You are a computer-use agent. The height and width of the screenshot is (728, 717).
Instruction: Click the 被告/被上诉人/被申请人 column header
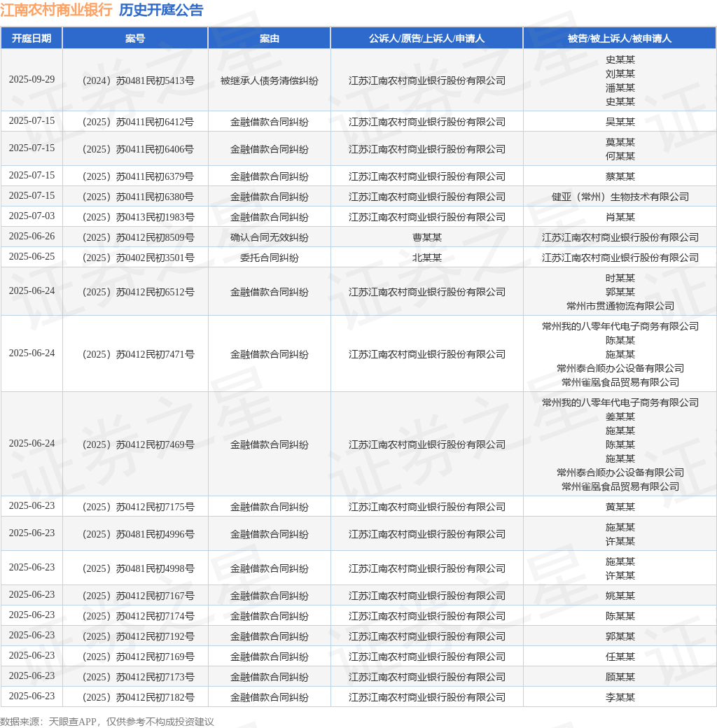620,38
